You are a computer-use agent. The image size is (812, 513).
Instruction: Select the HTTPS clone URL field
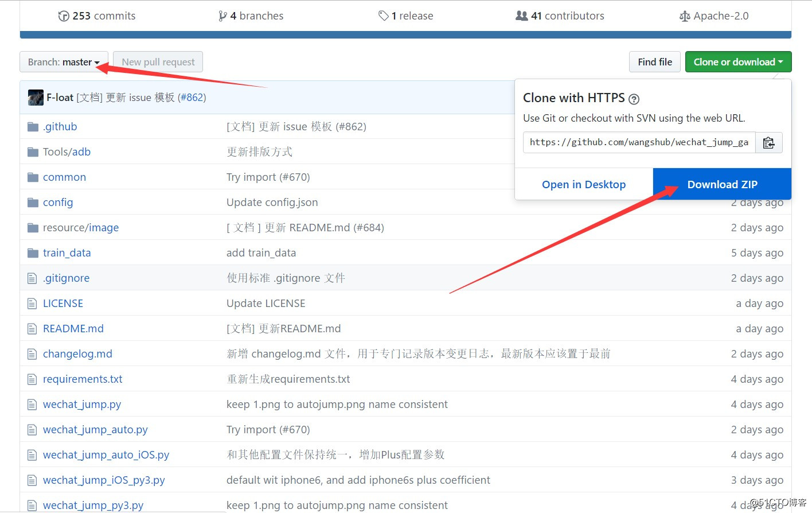coord(639,142)
